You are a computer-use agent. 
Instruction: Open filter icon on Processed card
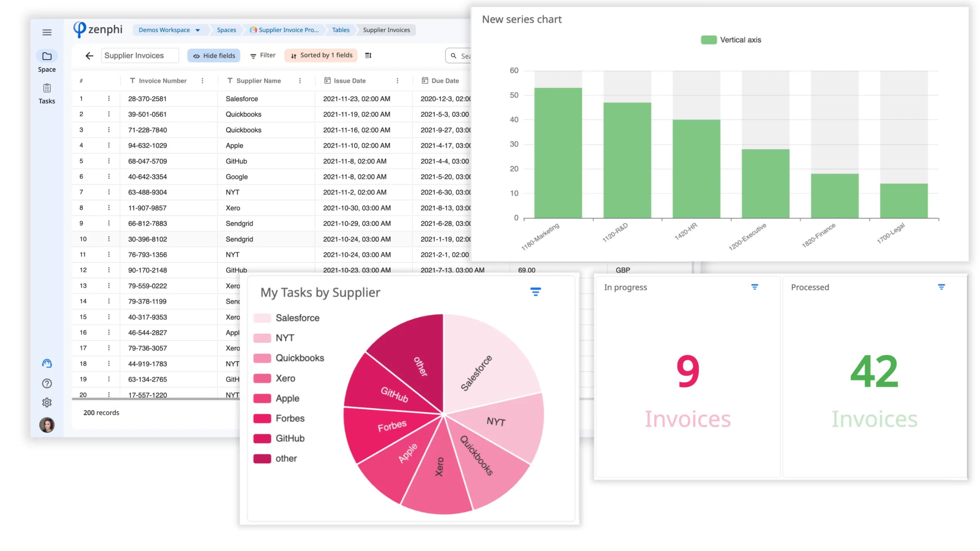tap(941, 287)
